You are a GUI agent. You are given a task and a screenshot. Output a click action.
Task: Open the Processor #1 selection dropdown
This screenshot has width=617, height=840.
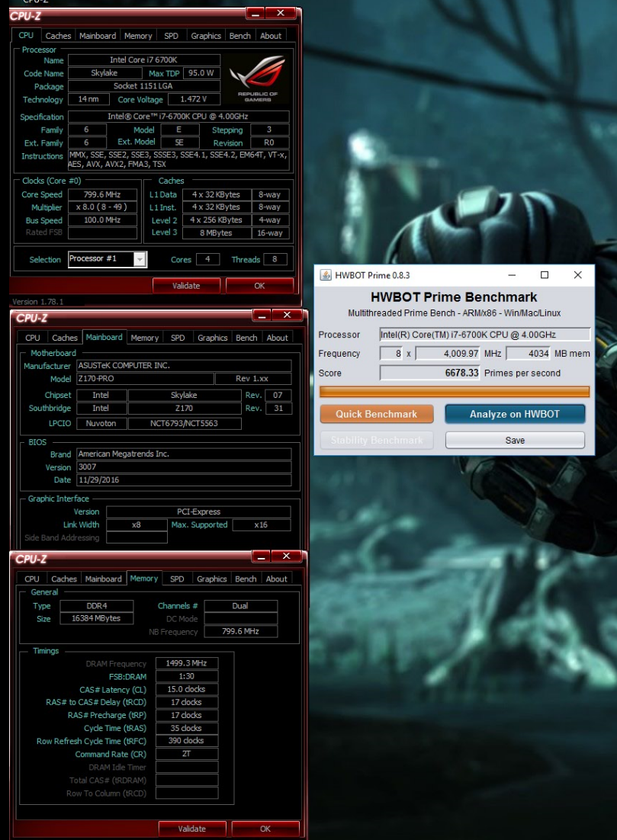pyautogui.click(x=140, y=259)
